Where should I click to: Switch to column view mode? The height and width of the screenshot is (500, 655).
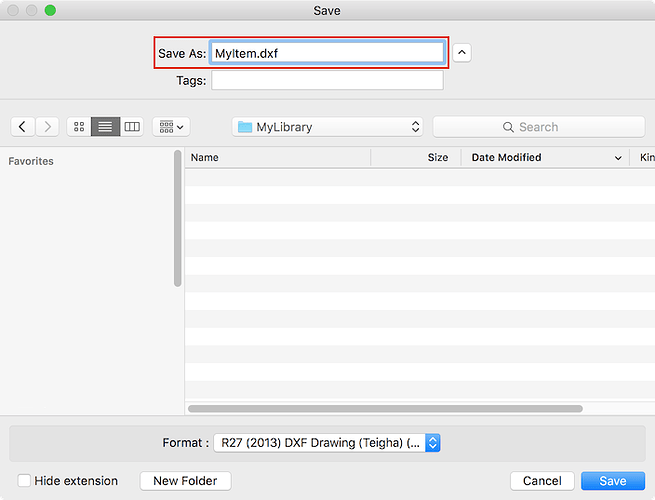click(132, 127)
